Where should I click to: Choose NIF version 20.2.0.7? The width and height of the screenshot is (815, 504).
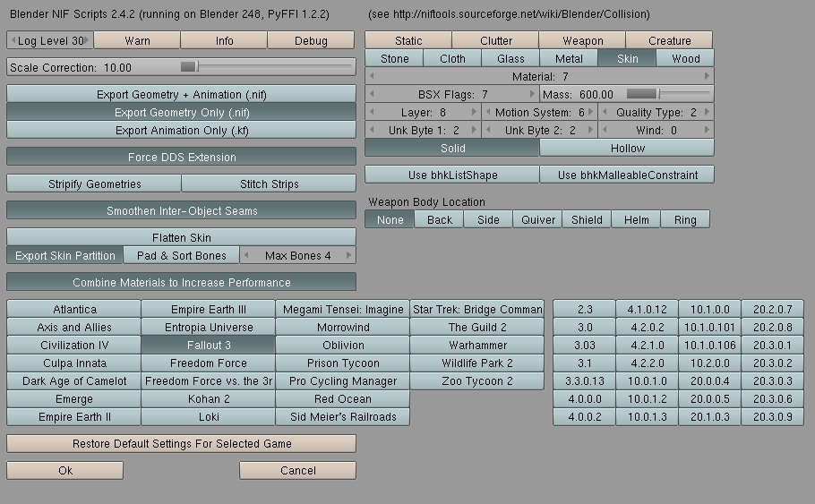(x=772, y=309)
